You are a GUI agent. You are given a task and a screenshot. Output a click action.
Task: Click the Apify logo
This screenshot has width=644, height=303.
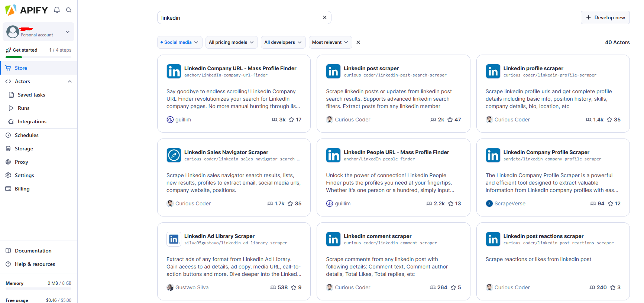click(x=26, y=10)
